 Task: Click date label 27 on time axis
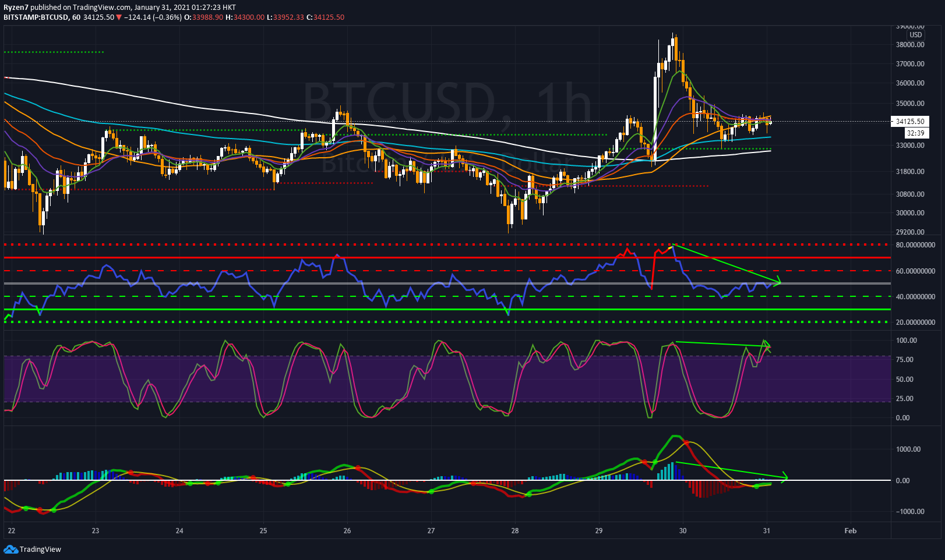click(x=431, y=531)
